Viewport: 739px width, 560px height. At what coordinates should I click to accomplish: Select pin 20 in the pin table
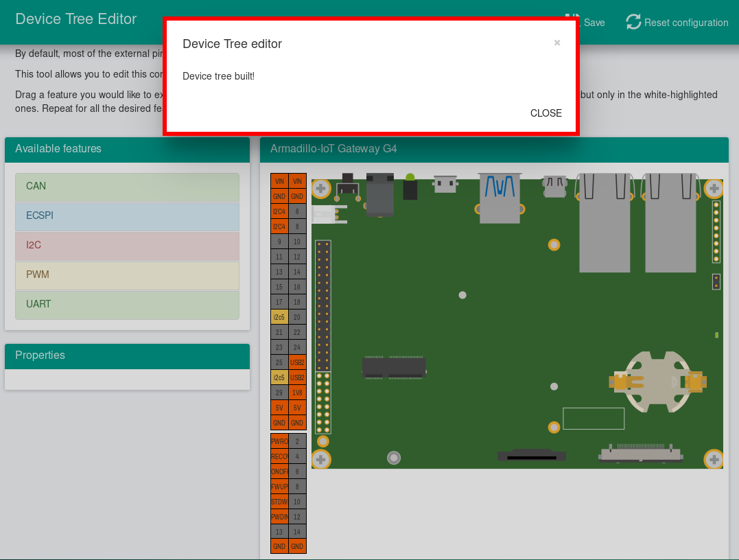(x=297, y=317)
